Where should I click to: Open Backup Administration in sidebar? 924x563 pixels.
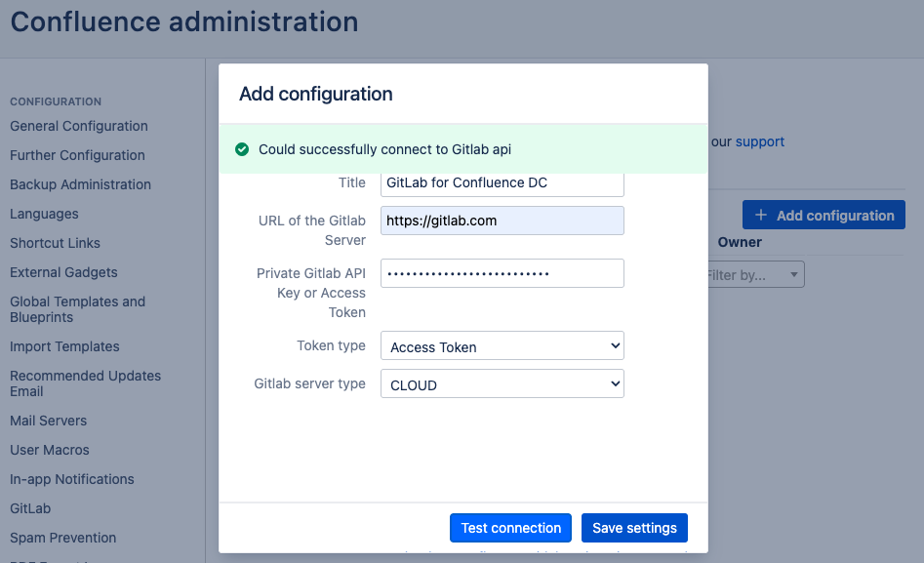pyautogui.click(x=80, y=184)
